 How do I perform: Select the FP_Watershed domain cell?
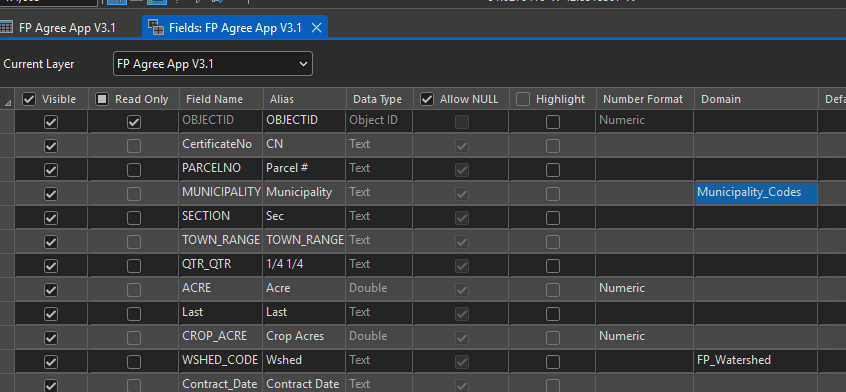click(756, 361)
